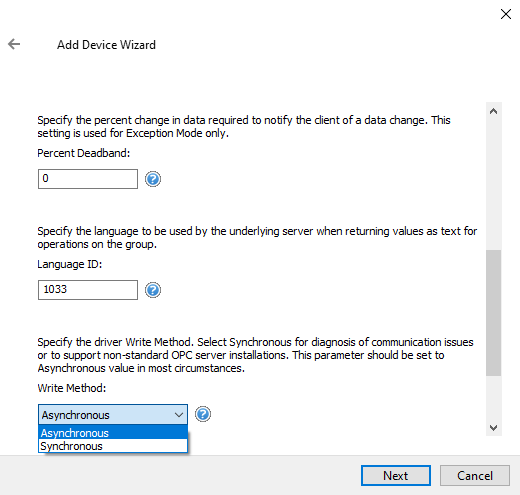Viewport: 520px width, 495px height.
Task: Click the scrollbar down arrow
Action: (x=494, y=427)
